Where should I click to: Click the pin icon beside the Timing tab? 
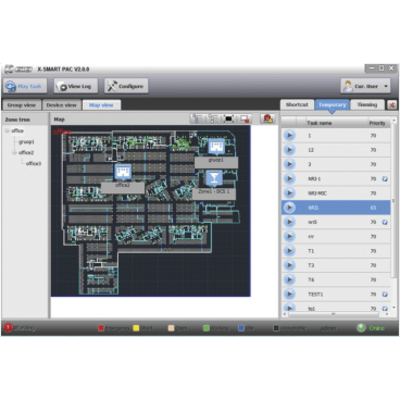click(x=392, y=105)
